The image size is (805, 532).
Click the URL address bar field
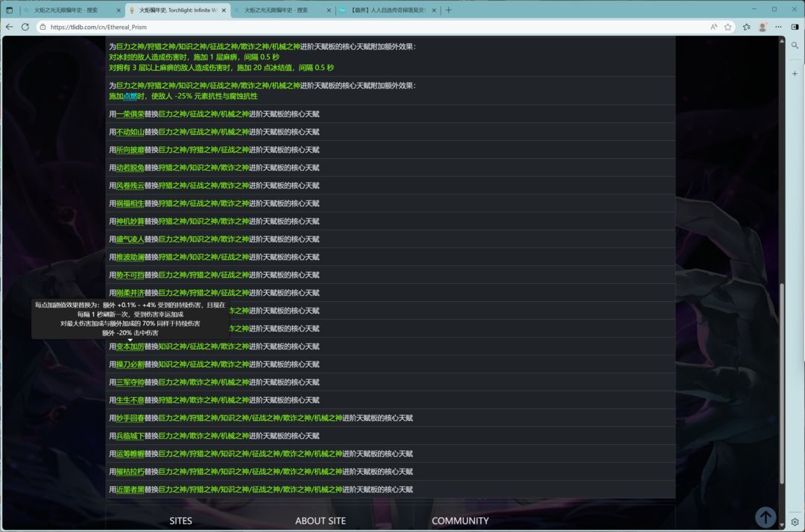[375, 27]
